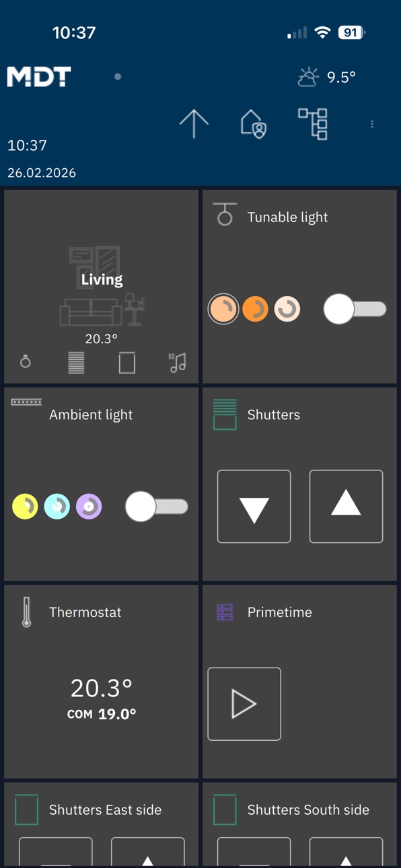This screenshot has height=868, width=401.
Task: Open the Thermostat tile showing 20.3°
Action: (102, 682)
